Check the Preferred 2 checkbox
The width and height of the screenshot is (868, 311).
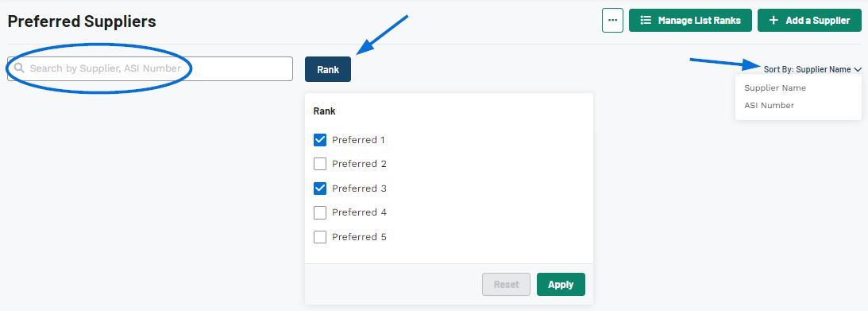(x=320, y=164)
